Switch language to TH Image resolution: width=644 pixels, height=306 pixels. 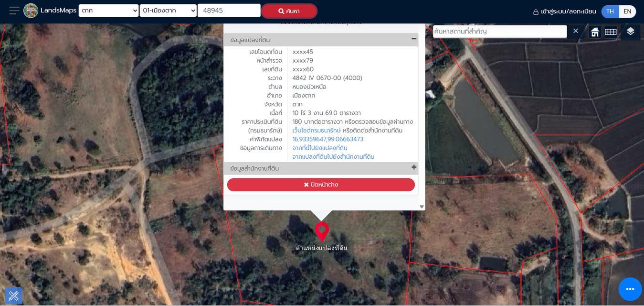click(x=610, y=11)
